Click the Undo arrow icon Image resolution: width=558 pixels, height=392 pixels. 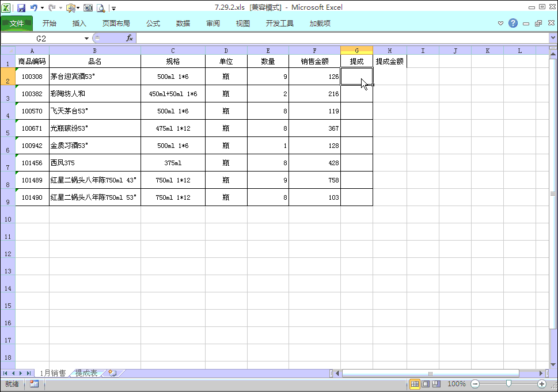coord(33,8)
